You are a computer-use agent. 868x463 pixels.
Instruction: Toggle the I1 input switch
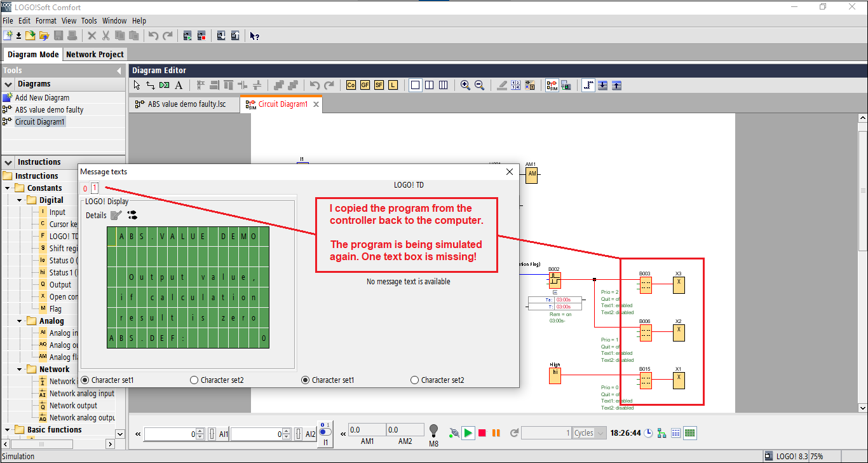[325, 432]
